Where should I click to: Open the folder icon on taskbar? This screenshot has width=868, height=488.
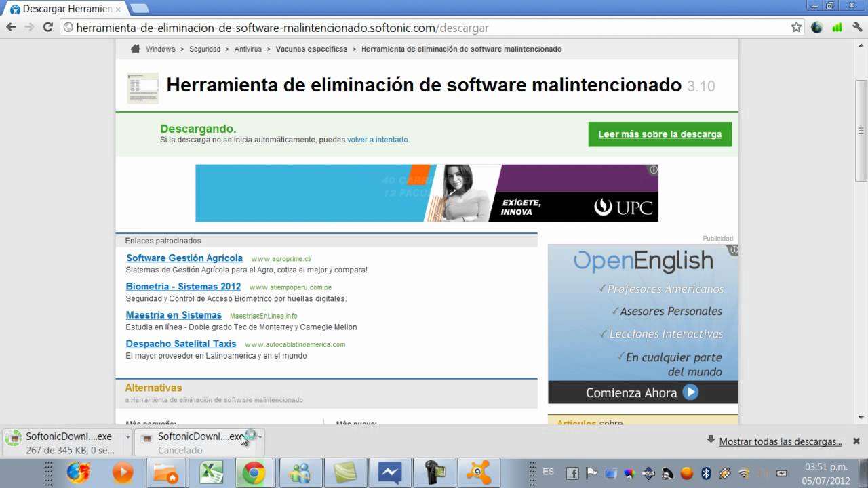[x=166, y=472]
